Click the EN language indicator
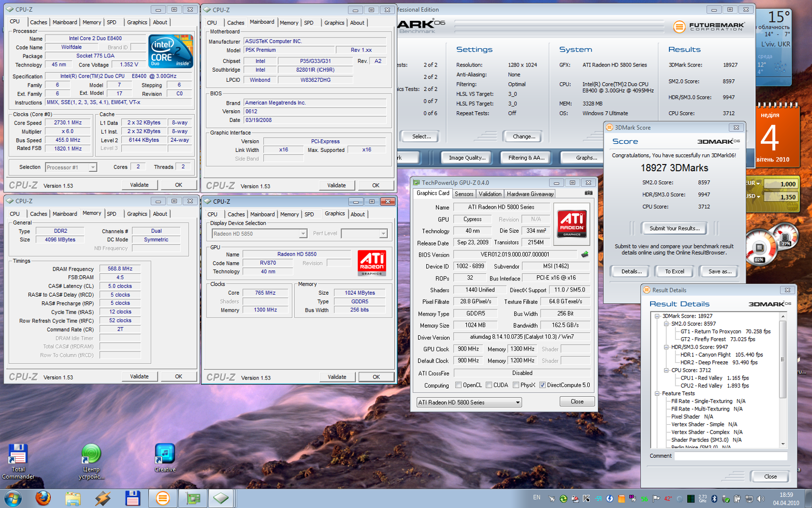This screenshot has height=508, width=812. click(536, 497)
